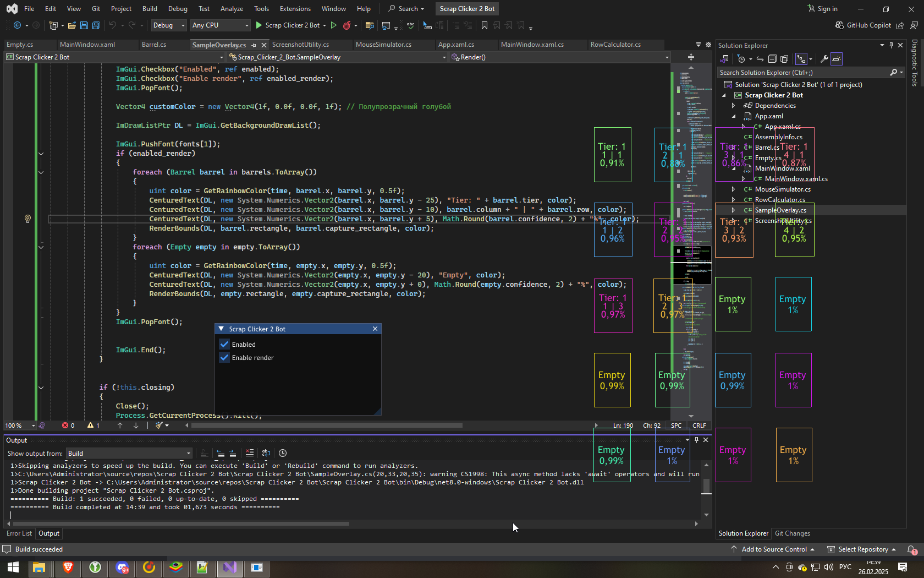Screen dimensions: 924x578
Task: Open the Analyze menu
Action: [x=232, y=9]
